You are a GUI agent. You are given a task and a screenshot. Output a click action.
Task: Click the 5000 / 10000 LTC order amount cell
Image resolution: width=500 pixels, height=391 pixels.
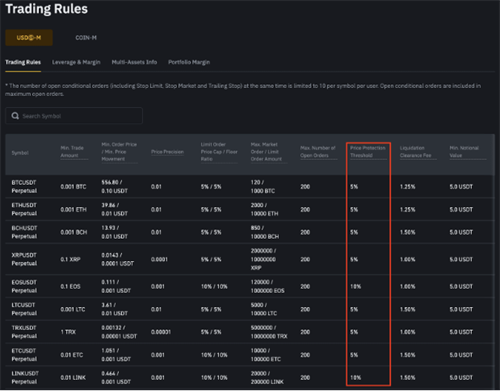coord(264,309)
